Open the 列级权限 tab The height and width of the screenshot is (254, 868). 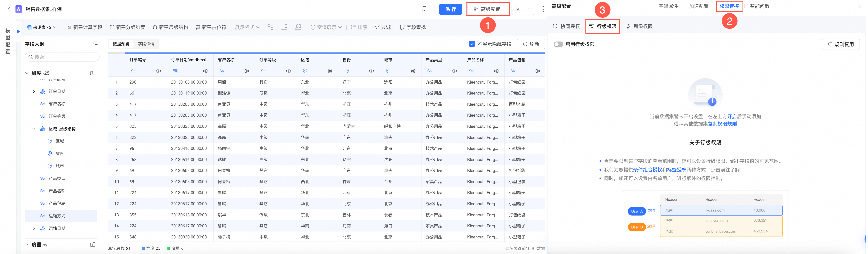click(x=639, y=26)
